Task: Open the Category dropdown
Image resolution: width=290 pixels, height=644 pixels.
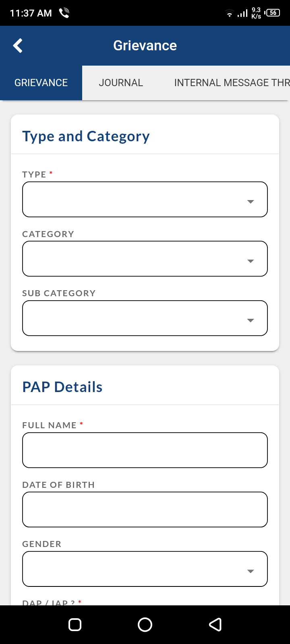Action: tap(145, 259)
